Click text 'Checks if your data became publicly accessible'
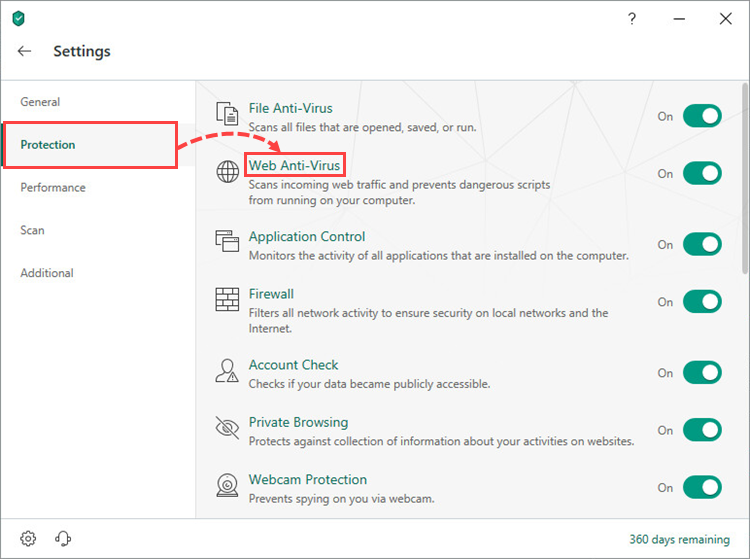 [x=369, y=384]
